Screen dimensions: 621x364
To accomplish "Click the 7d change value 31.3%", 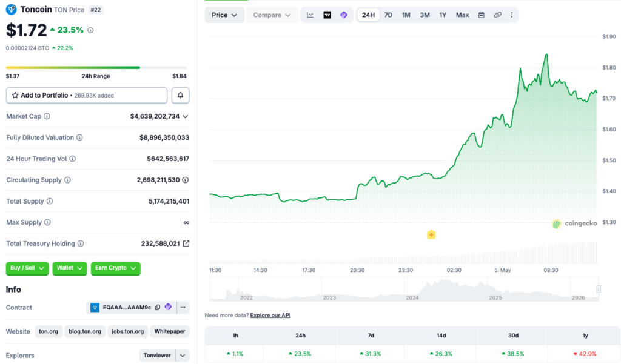I will tap(371, 354).
